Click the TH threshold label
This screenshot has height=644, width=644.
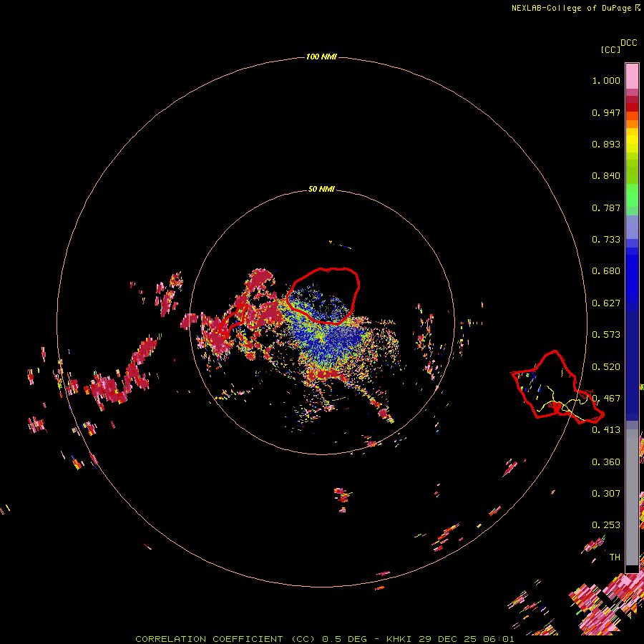(615, 557)
